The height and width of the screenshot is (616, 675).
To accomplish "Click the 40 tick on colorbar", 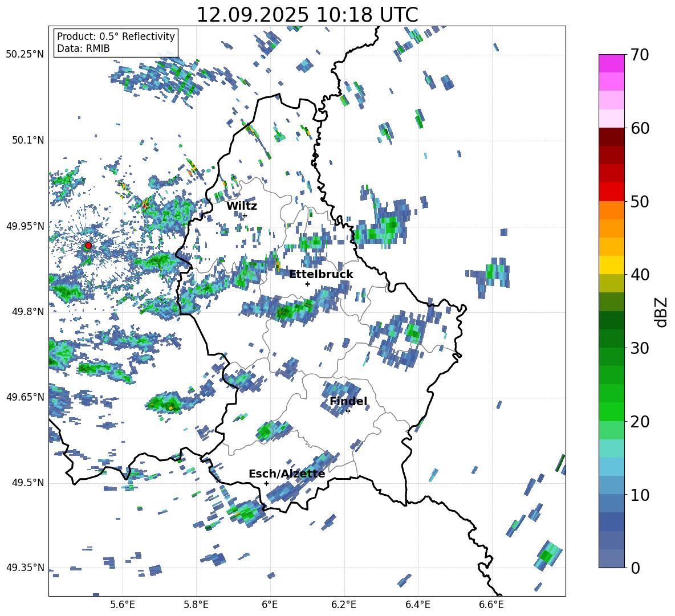I will click(x=639, y=275).
